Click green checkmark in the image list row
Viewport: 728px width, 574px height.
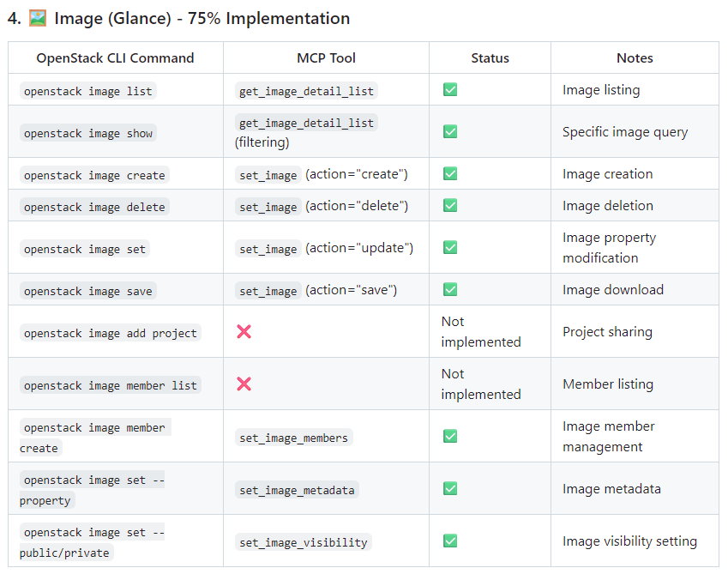pyautogui.click(x=450, y=89)
